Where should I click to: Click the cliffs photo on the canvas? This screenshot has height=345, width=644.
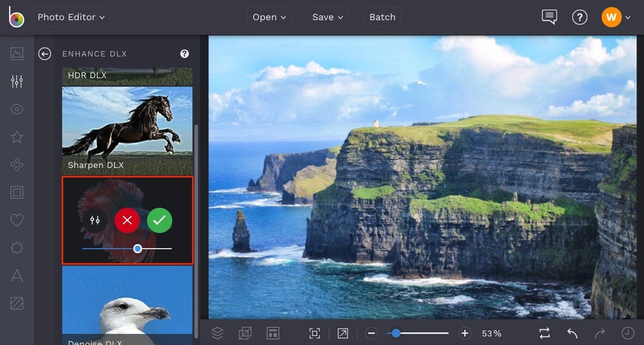[x=423, y=177]
